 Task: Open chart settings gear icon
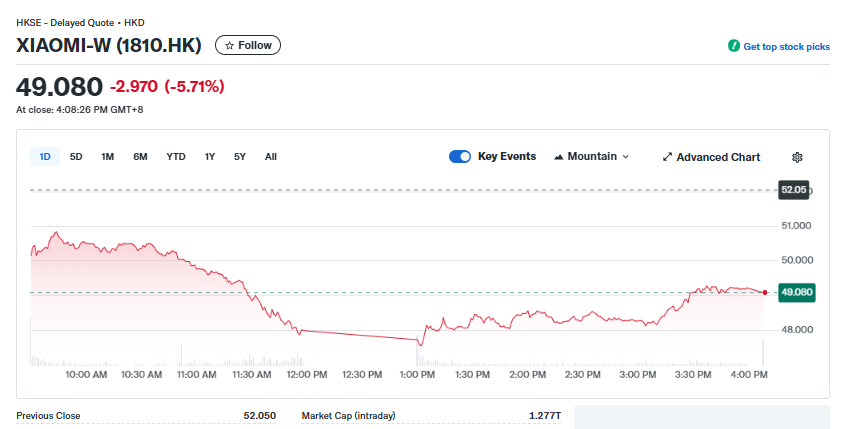pos(797,157)
